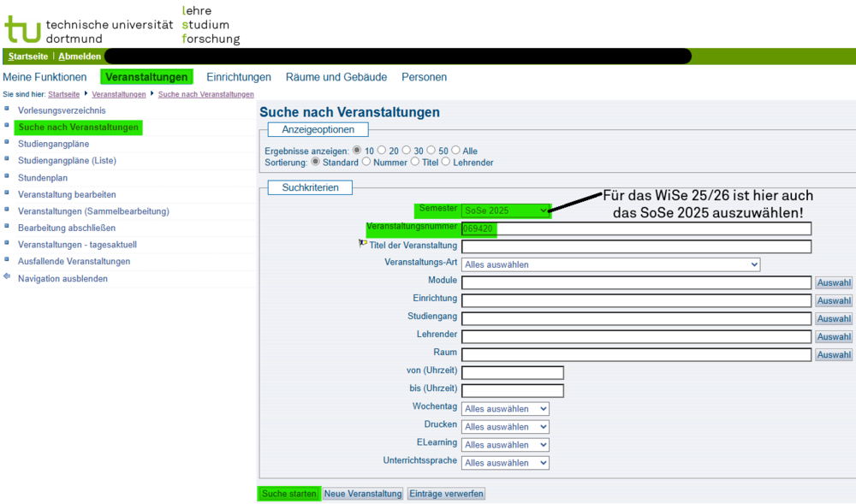Viewport: 856px width, 504px height.
Task: Choose Titel sorting radio button
Action: click(415, 162)
